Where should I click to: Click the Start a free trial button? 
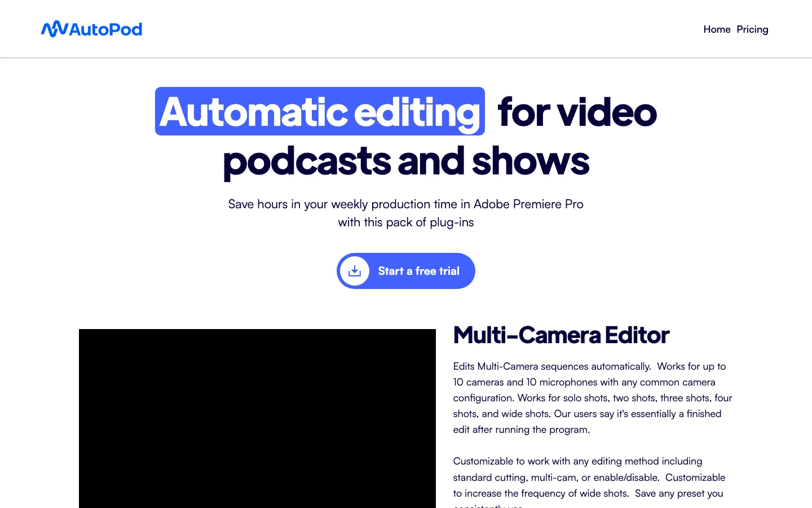[x=406, y=271]
